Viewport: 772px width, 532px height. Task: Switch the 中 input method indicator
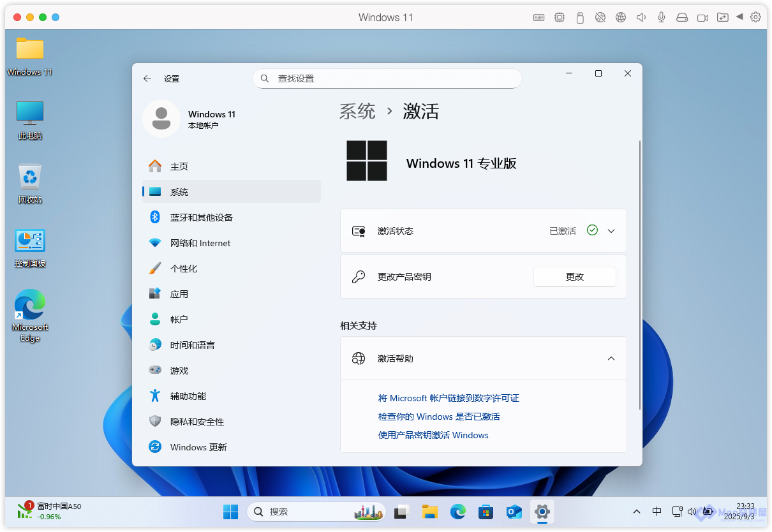(657, 512)
